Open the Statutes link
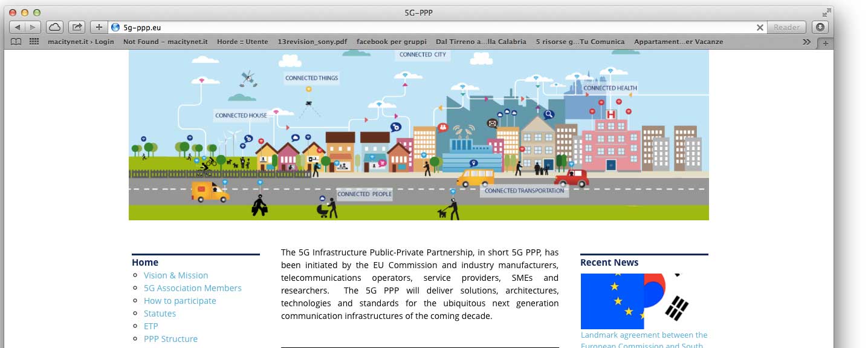 click(160, 314)
